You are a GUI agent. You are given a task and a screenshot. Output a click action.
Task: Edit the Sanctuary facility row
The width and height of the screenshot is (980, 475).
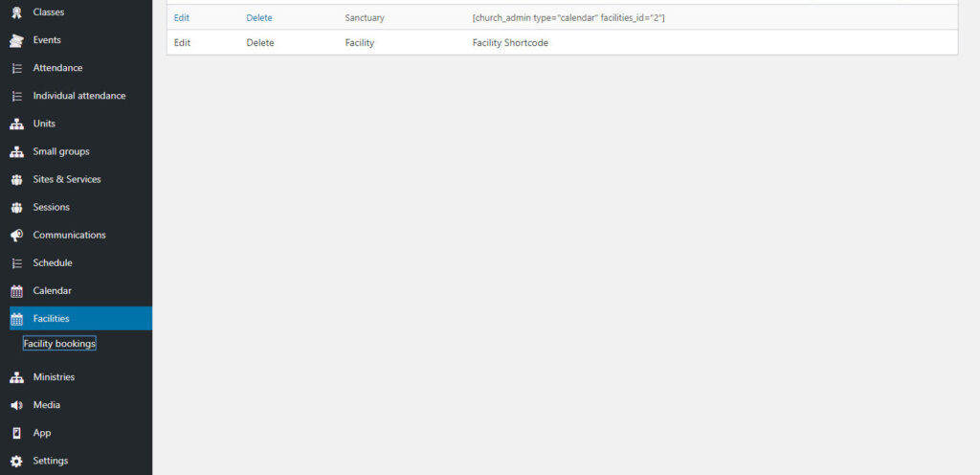[x=182, y=17]
